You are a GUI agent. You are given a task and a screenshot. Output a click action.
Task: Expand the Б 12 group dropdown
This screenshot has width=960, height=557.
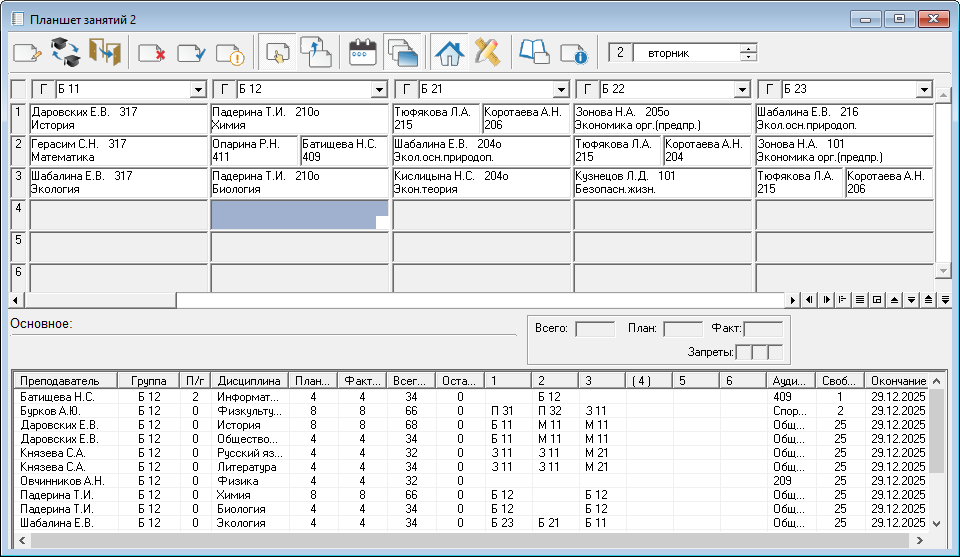379,90
